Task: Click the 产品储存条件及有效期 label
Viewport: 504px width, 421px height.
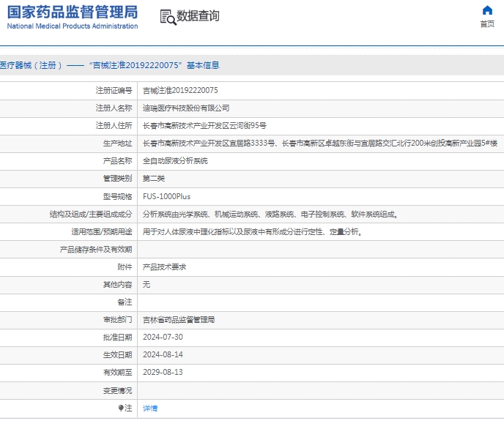Action: (x=96, y=250)
